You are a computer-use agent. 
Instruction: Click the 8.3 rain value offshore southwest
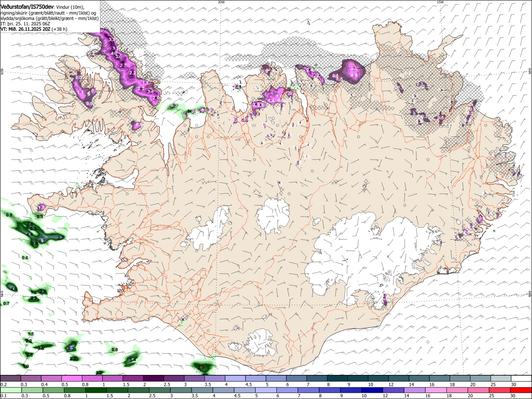point(71,348)
